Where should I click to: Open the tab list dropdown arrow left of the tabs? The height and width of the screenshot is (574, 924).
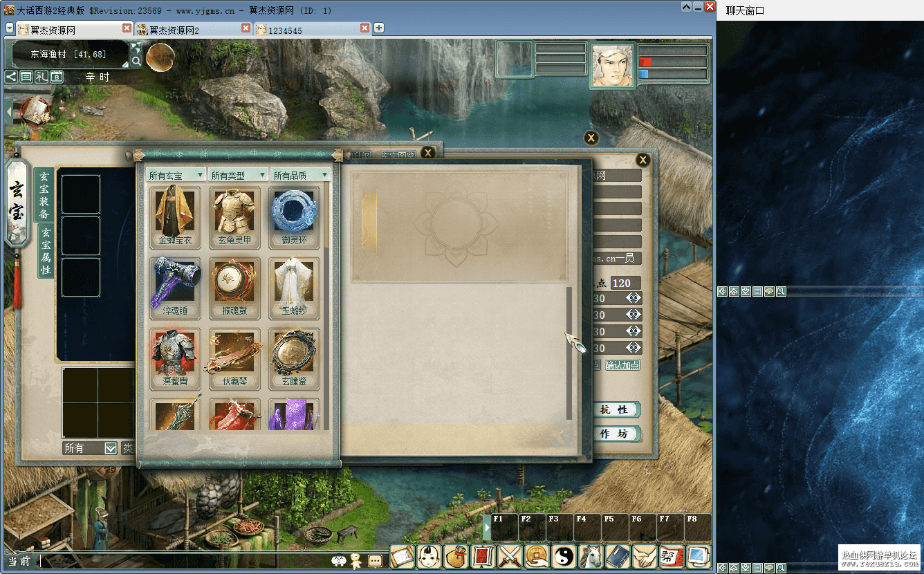[x=10, y=28]
